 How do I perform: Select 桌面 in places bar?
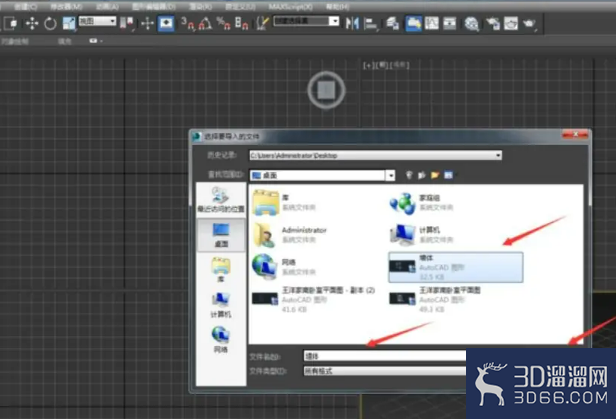tap(221, 235)
